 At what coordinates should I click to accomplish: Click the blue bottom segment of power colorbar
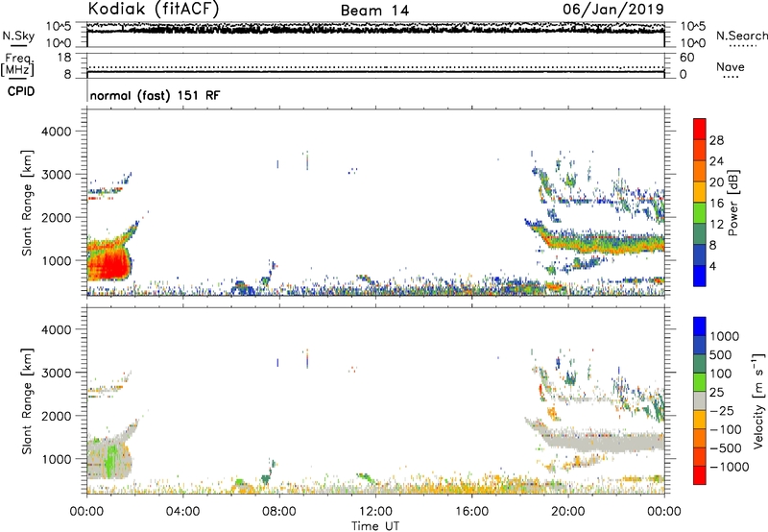[700, 276]
